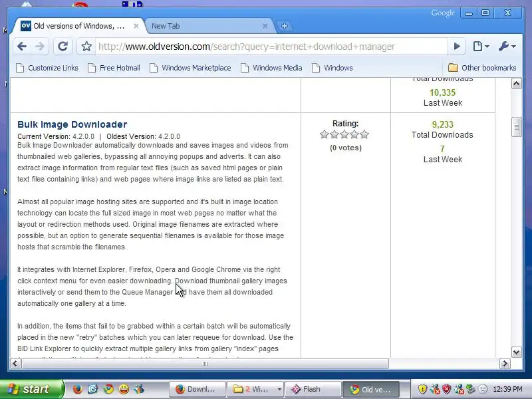Viewport: 532px width, 399px height.
Task: Open the Bulk Image Downloader title link
Action: tap(72, 124)
